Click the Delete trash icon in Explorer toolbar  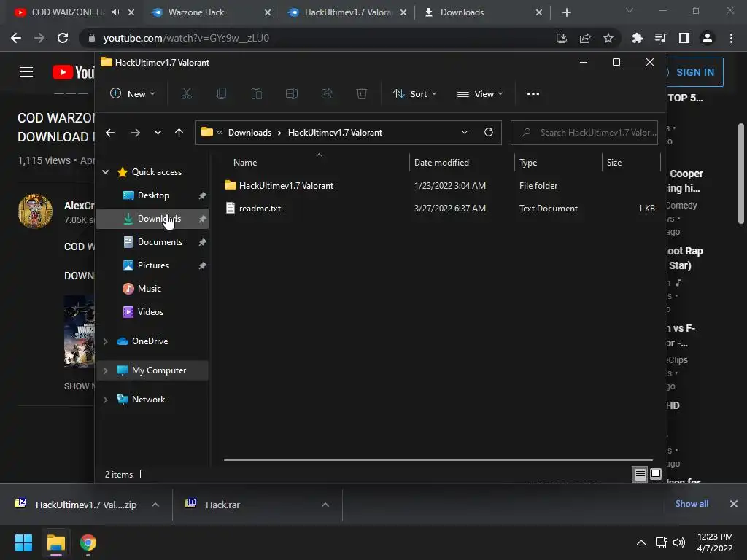coord(362,94)
